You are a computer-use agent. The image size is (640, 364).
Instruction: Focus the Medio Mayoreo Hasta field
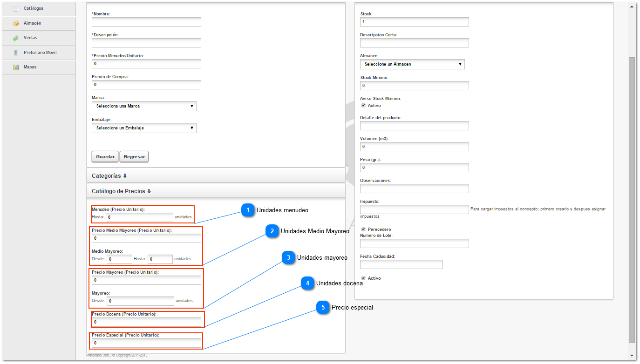[160, 259]
